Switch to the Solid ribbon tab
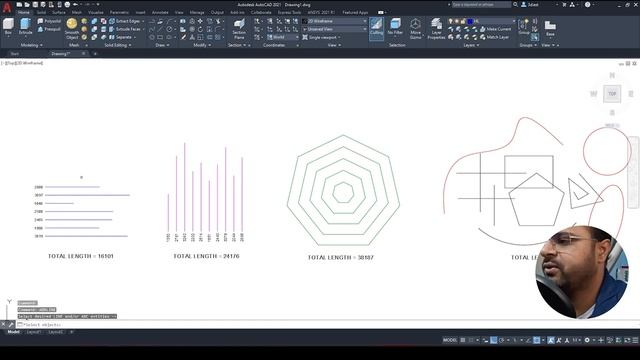The height and width of the screenshot is (360, 640). (41, 13)
